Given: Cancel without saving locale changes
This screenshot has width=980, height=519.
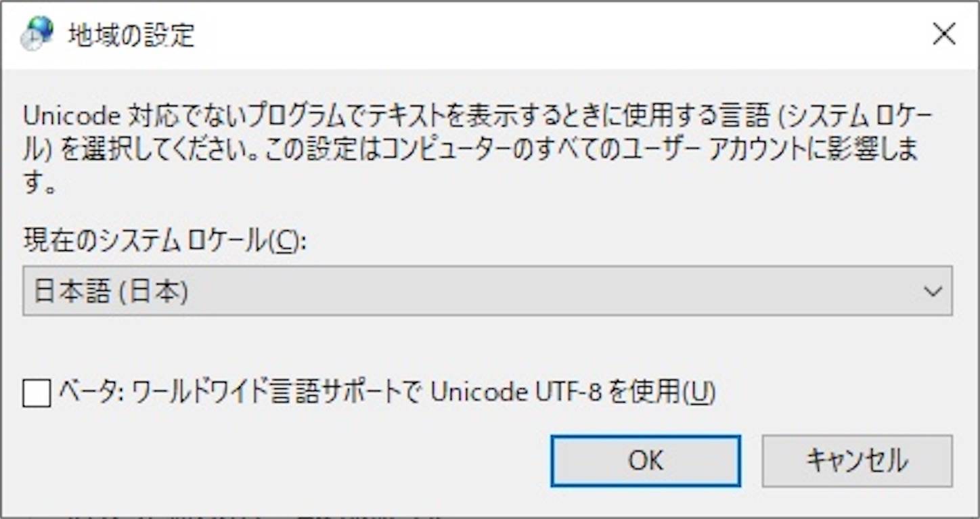Looking at the screenshot, I should (x=857, y=460).
